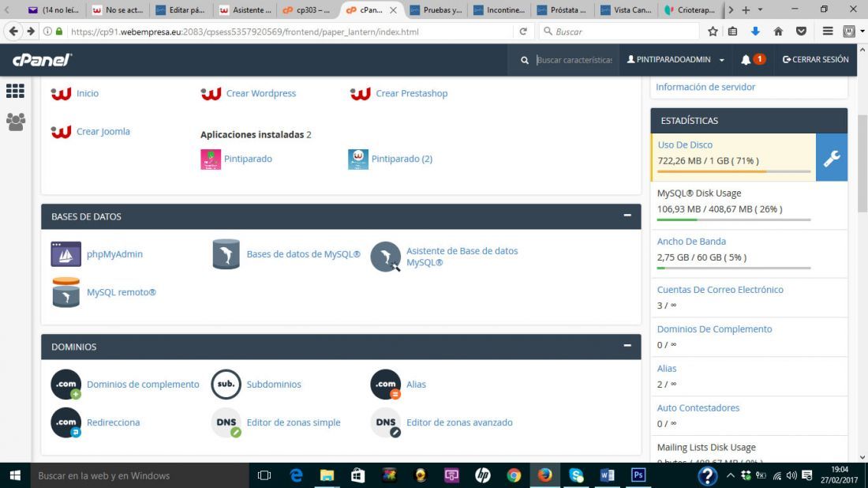Expand hidden system tray icons
The image size is (868, 488).
pyautogui.click(x=730, y=475)
